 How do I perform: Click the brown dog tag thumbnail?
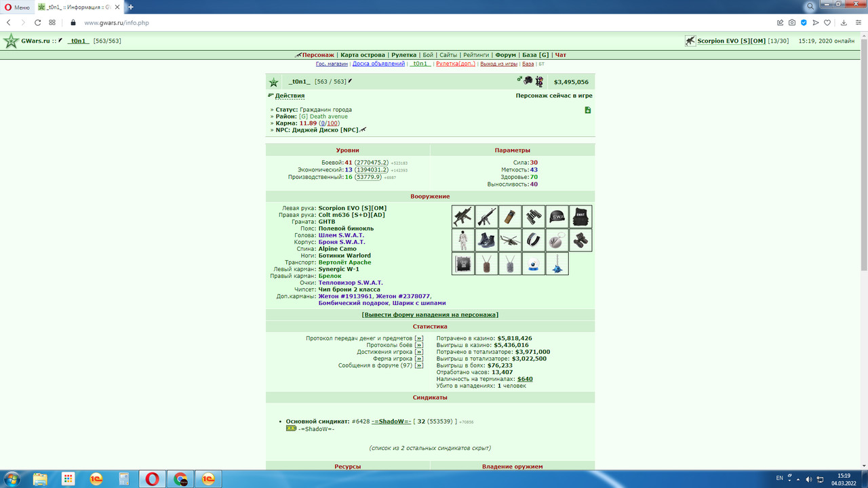[x=487, y=264]
